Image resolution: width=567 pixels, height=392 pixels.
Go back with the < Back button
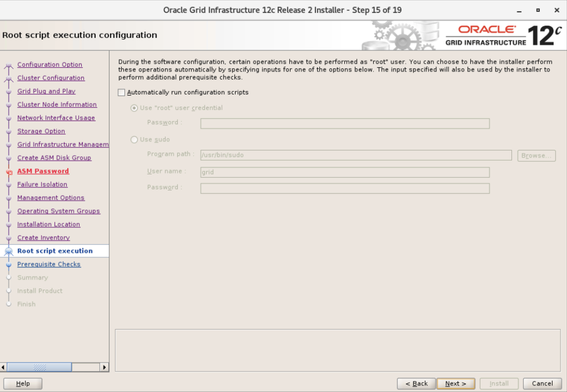(x=416, y=383)
